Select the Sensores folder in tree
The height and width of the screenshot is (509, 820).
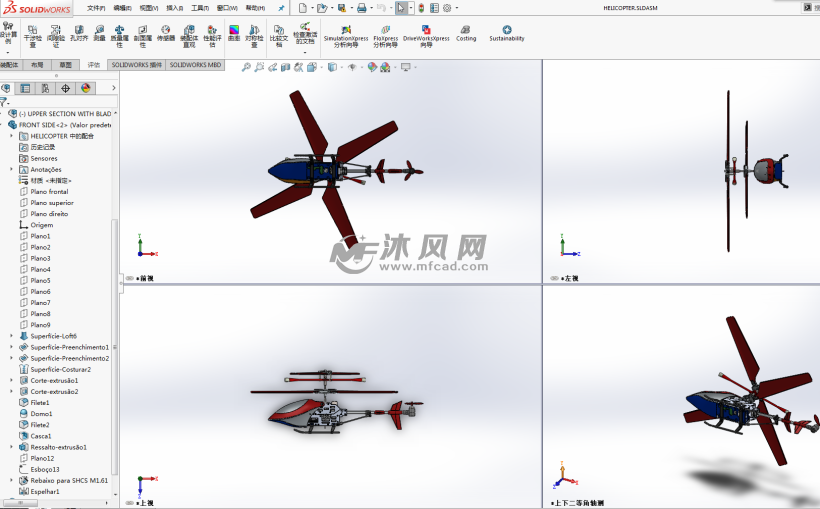pyautogui.click(x=44, y=159)
